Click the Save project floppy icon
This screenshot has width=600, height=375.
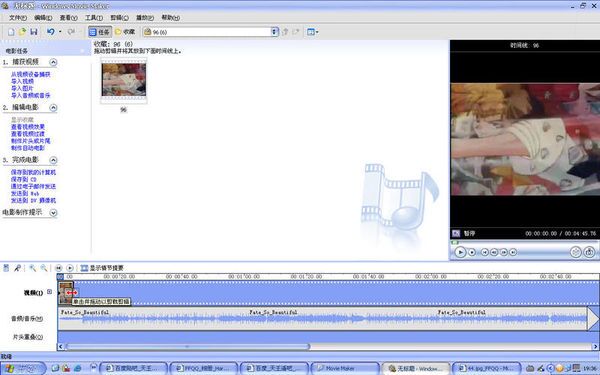tap(34, 32)
